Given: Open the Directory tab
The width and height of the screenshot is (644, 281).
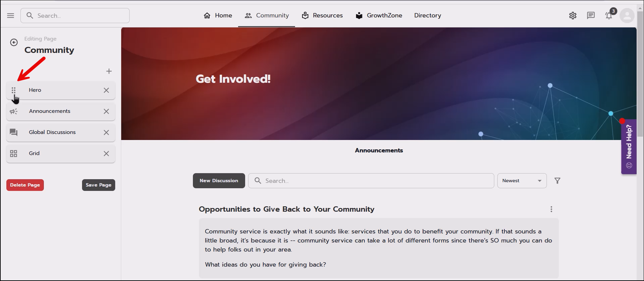Looking at the screenshot, I should click(427, 16).
